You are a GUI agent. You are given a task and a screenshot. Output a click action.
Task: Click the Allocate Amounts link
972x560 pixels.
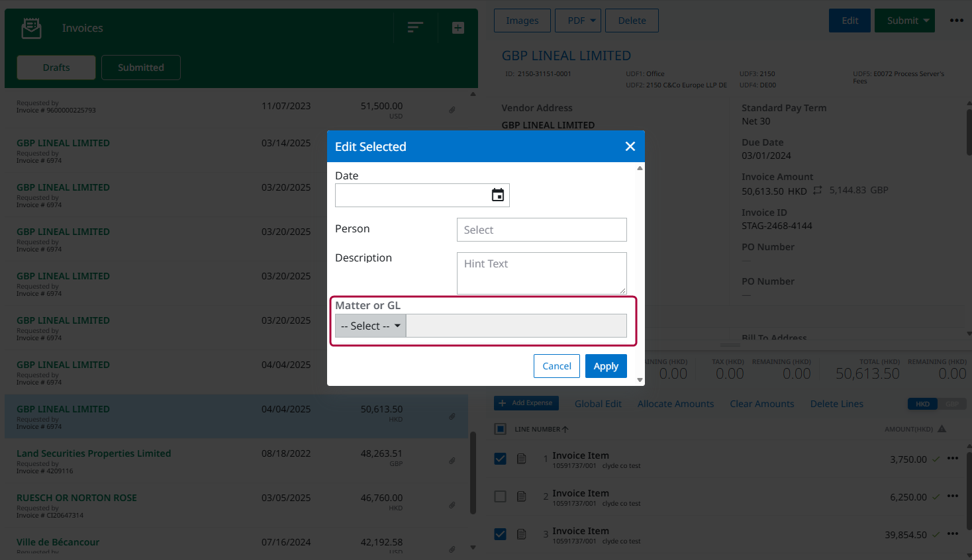point(675,404)
